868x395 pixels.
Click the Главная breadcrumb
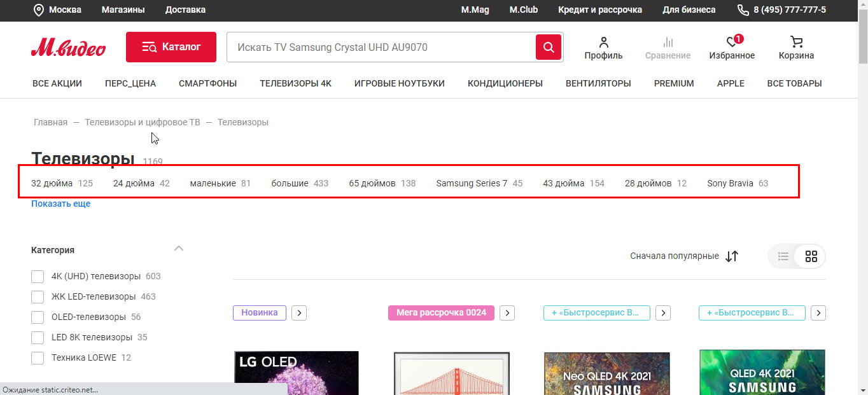(50, 122)
